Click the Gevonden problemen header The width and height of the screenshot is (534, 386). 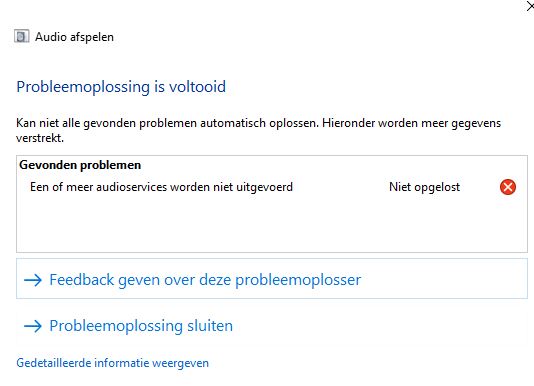pyautogui.click(x=80, y=165)
